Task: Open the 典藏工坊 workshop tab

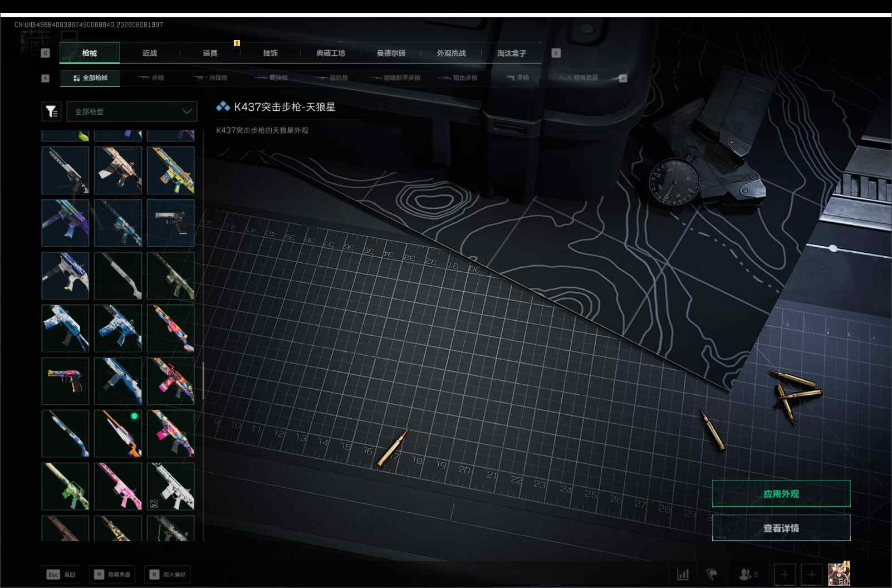Action: pos(331,53)
